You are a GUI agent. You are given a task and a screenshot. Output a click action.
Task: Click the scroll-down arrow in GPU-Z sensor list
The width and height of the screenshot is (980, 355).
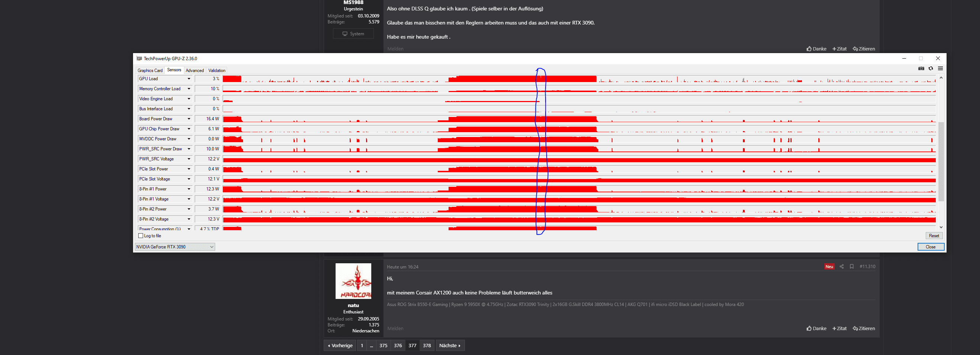pos(941,227)
